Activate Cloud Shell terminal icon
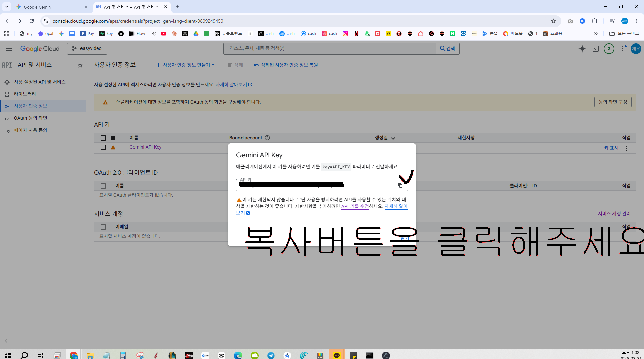 (596, 49)
